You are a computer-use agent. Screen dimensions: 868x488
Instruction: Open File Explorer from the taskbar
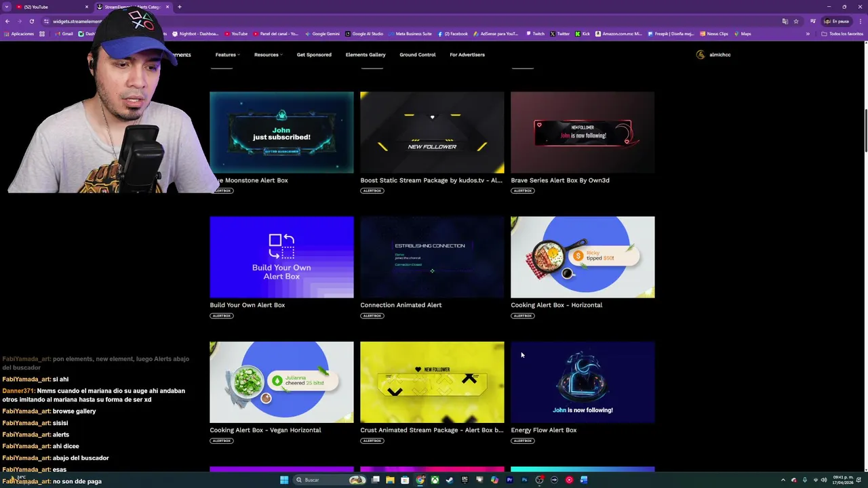390,480
